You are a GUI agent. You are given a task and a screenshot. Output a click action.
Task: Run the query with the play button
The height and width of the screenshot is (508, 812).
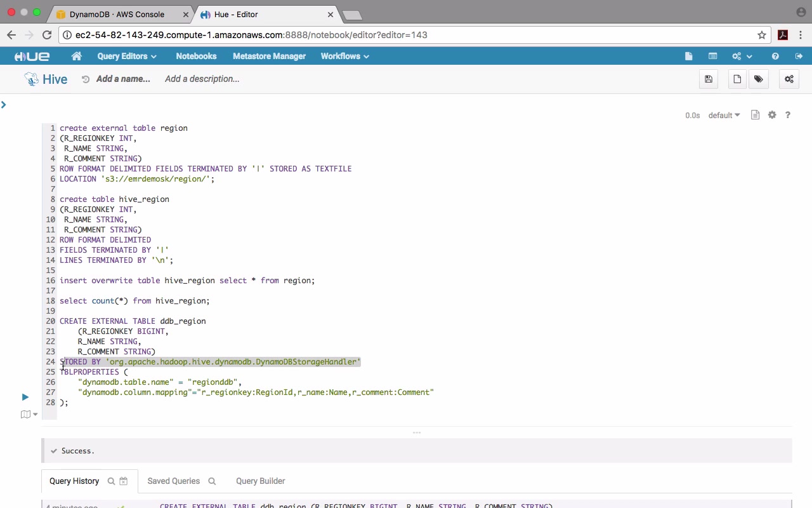tap(25, 397)
